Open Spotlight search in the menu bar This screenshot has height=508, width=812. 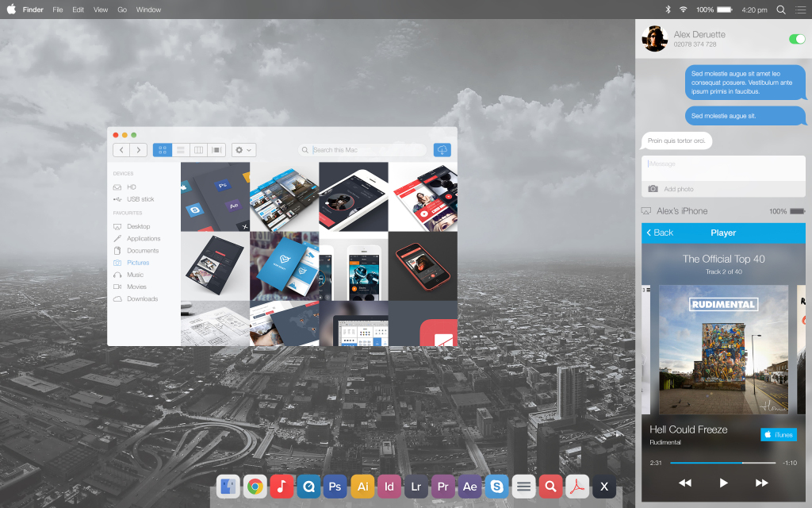(781, 10)
